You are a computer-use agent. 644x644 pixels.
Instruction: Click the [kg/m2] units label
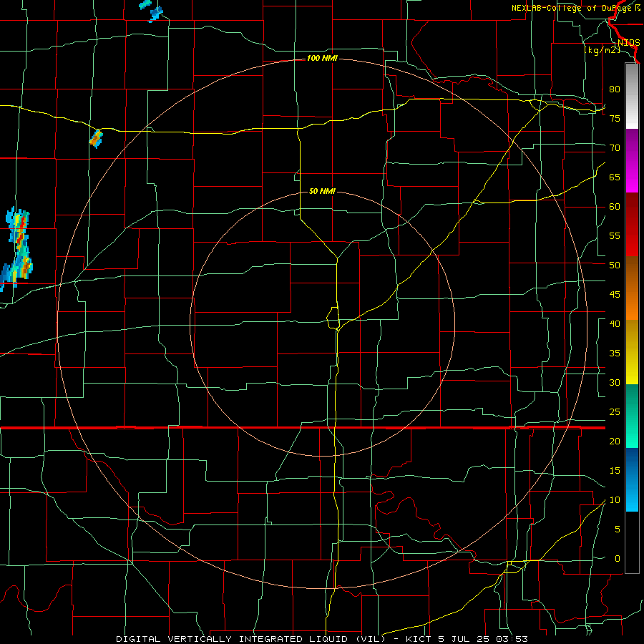[x=602, y=50]
